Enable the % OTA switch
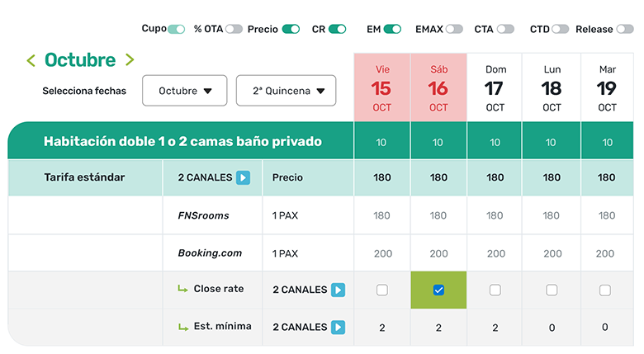The image size is (644, 354). pos(234,29)
